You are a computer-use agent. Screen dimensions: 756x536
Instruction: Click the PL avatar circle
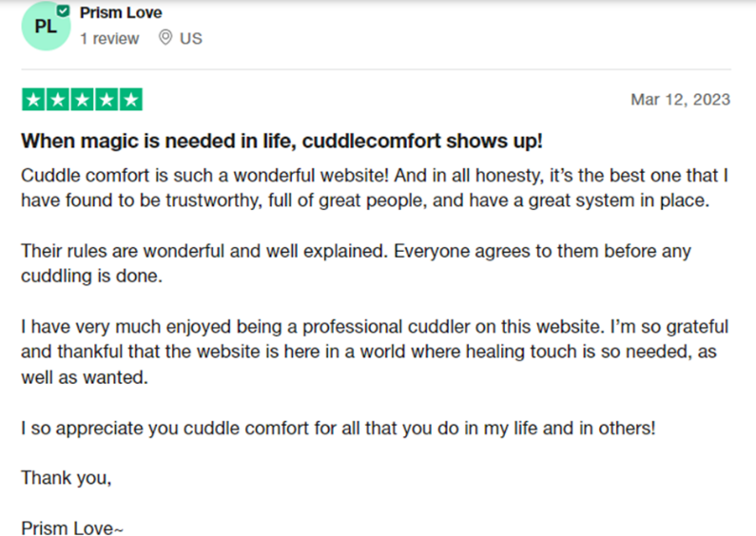[x=46, y=27]
